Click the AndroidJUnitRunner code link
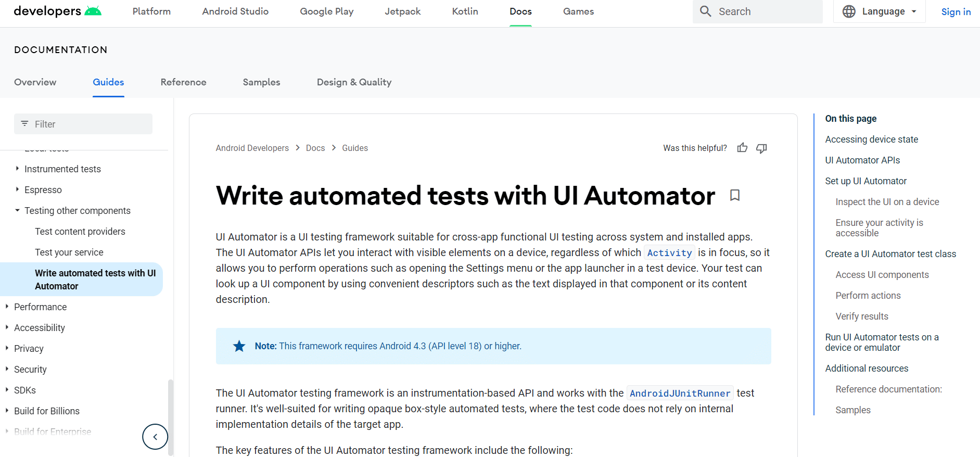Image resolution: width=980 pixels, height=457 pixels. point(680,393)
